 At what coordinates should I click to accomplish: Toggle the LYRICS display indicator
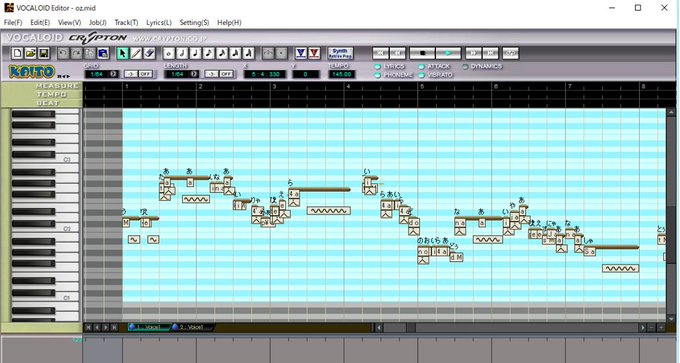(377, 66)
